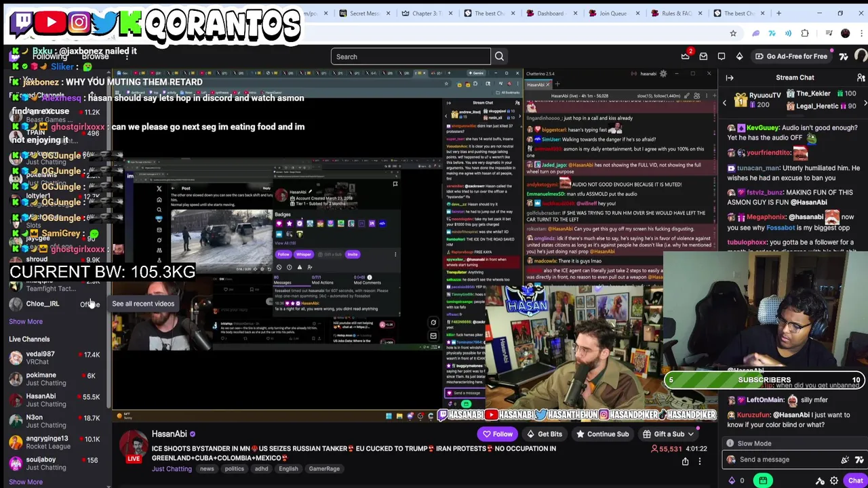Show more followed channels

click(26, 321)
